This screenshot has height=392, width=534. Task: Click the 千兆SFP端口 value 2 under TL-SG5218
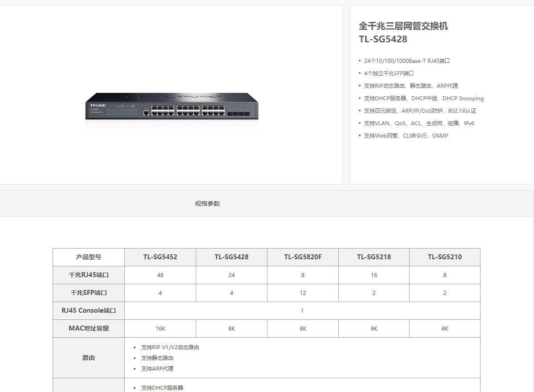374,293
